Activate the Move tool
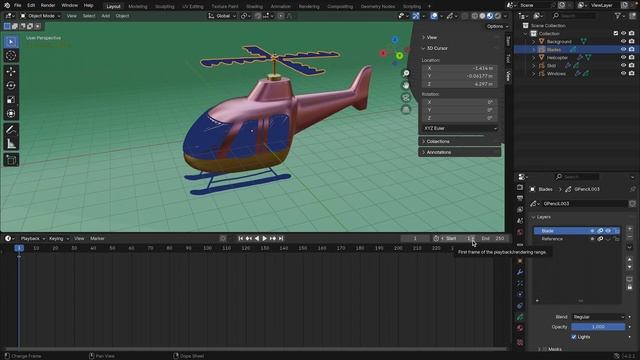This screenshot has width=640, height=360. (x=11, y=71)
